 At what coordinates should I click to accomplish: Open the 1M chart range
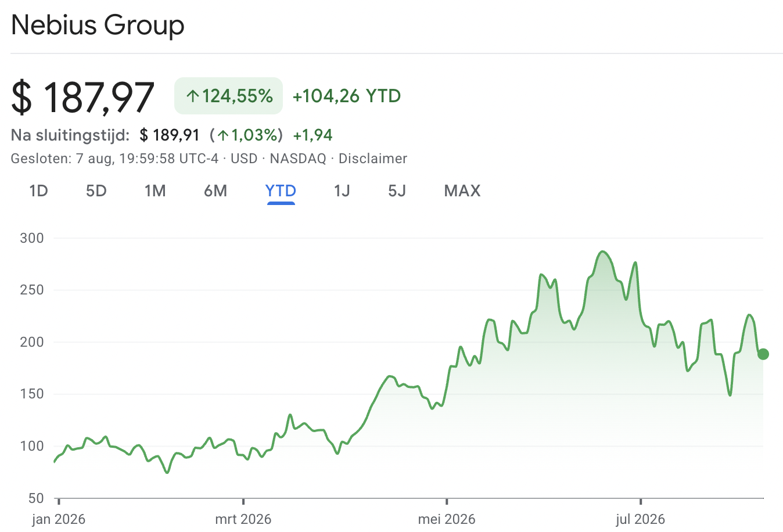[x=155, y=191]
